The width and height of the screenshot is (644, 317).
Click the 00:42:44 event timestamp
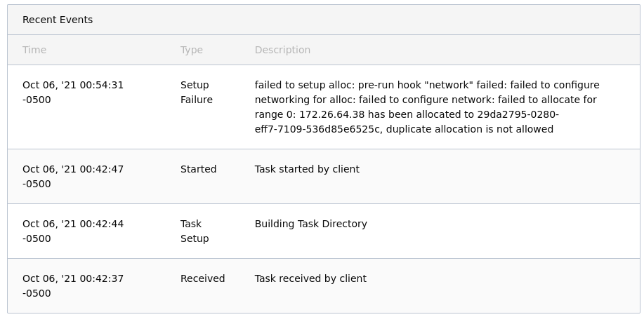point(73,231)
